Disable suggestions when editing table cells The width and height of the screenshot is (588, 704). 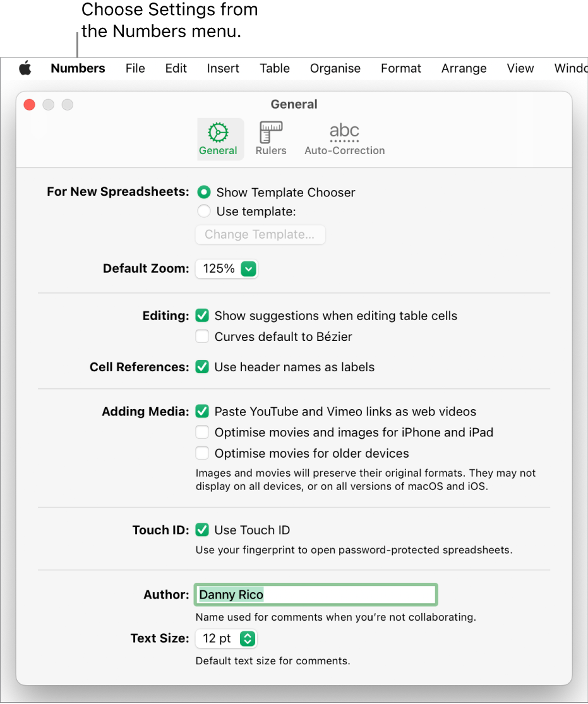[202, 316]
